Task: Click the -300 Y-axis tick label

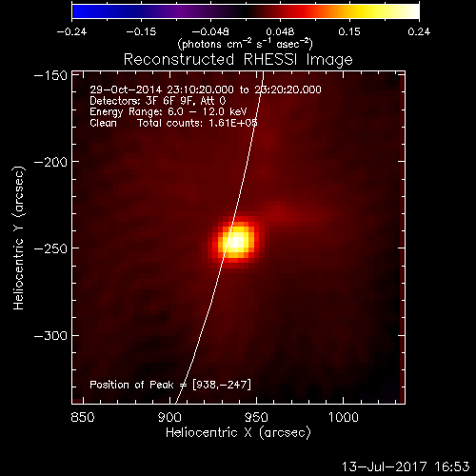Action: pos(50,335)
